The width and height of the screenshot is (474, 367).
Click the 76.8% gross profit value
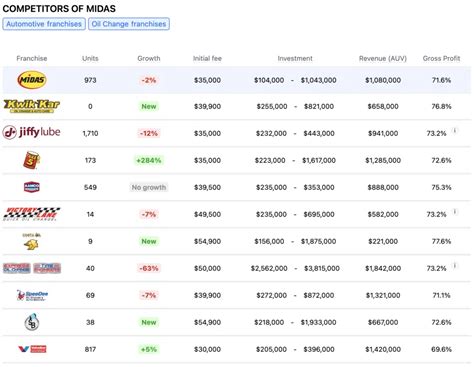pyautogui.click(x=441, y=106)
